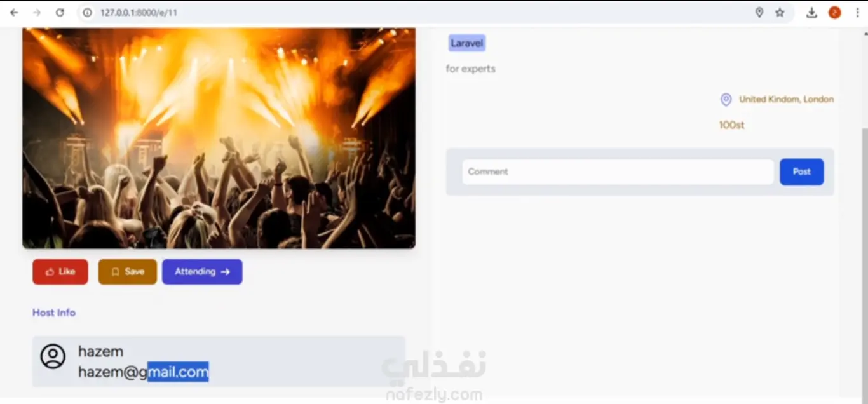The width and height of the screenshot is (868, 404).
Task: Bookmark this page with the star icon
Action: coord(780,13)
